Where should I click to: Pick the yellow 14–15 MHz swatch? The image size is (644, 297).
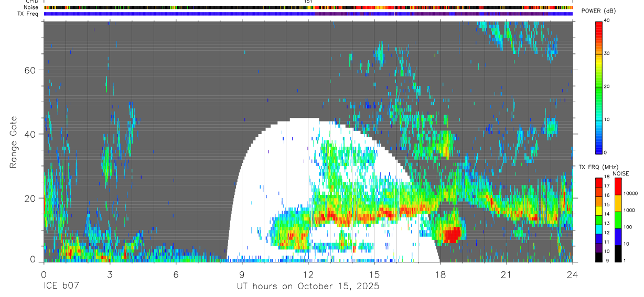click(x=599, y=210)
